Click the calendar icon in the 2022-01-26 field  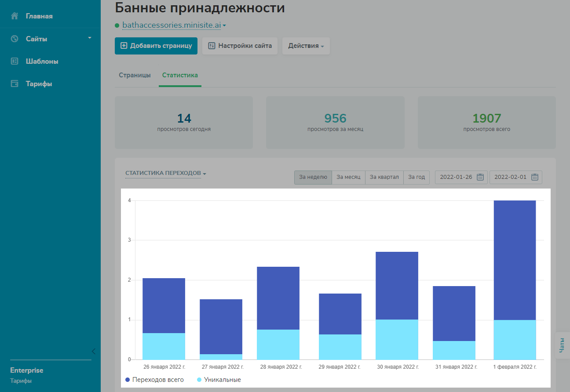[480, 178]
